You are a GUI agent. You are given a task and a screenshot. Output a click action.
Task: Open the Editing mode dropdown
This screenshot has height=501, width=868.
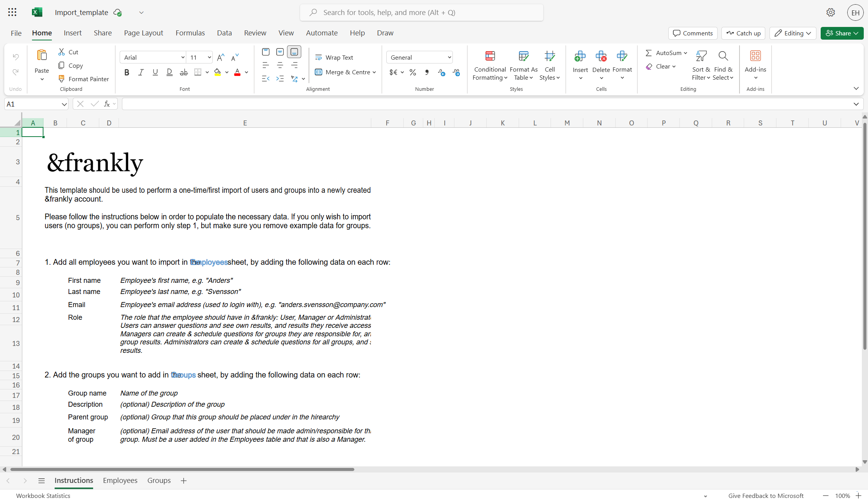click(x=793, y=33)
